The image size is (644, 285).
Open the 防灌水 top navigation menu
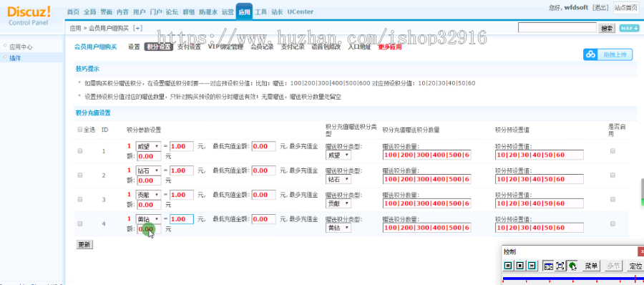pyautogui.click(x=208, y=12)
